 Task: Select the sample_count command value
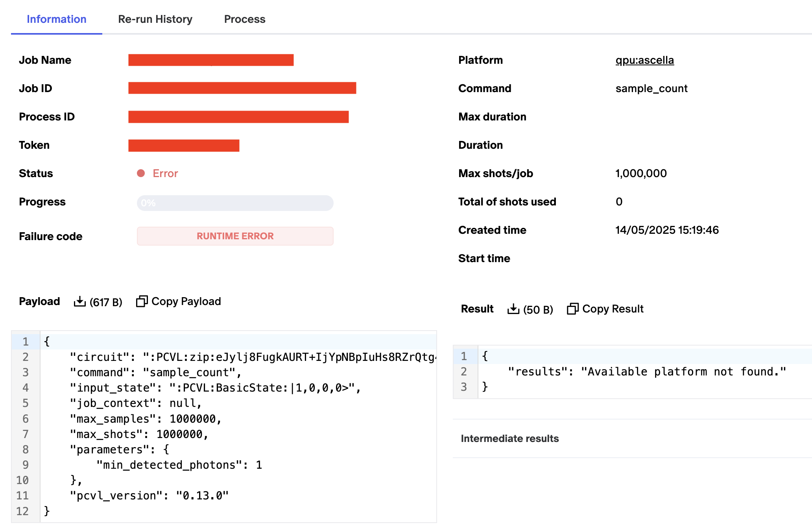pos(651,89)
